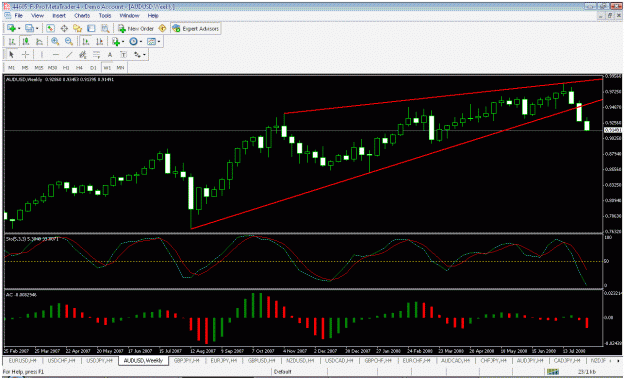Click the Arrows objects icon

tap(138, 55)
